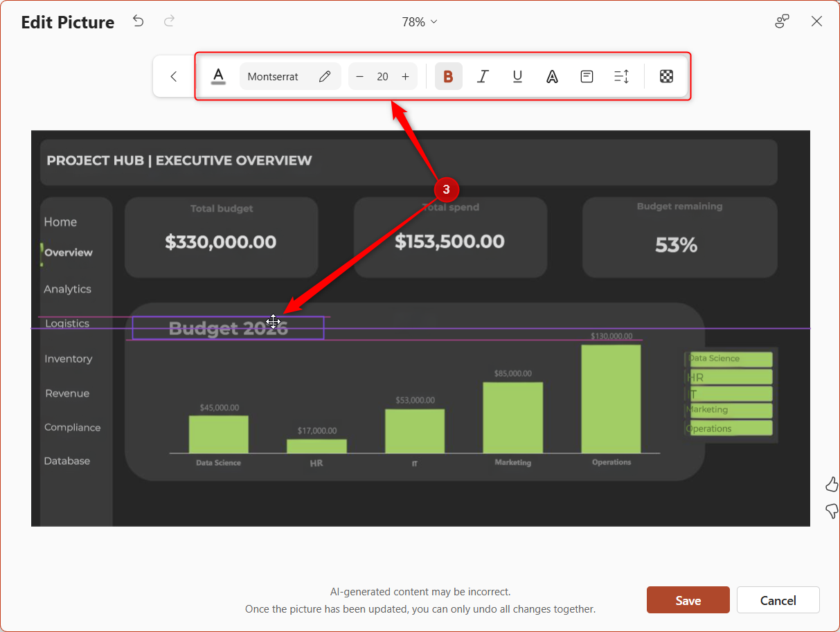The image size is (840, 632).
Task: Open the 78% zoom dropdown
Action: [420, 22]
